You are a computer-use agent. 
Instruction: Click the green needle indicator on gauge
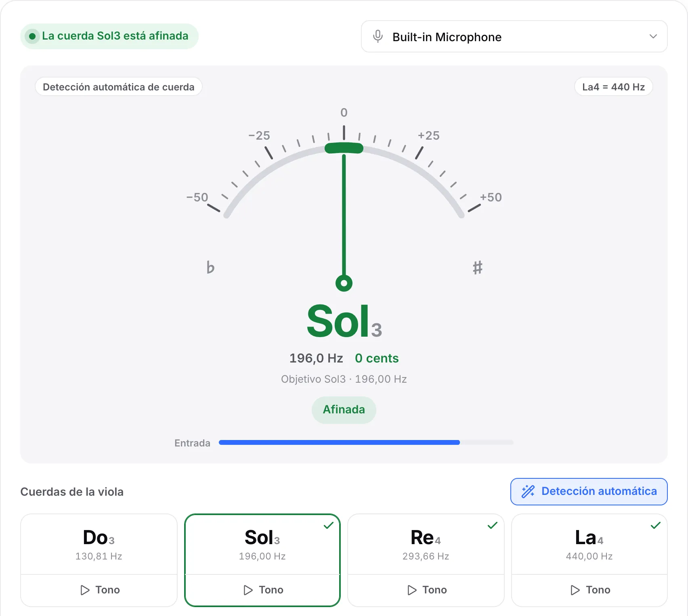344,214
